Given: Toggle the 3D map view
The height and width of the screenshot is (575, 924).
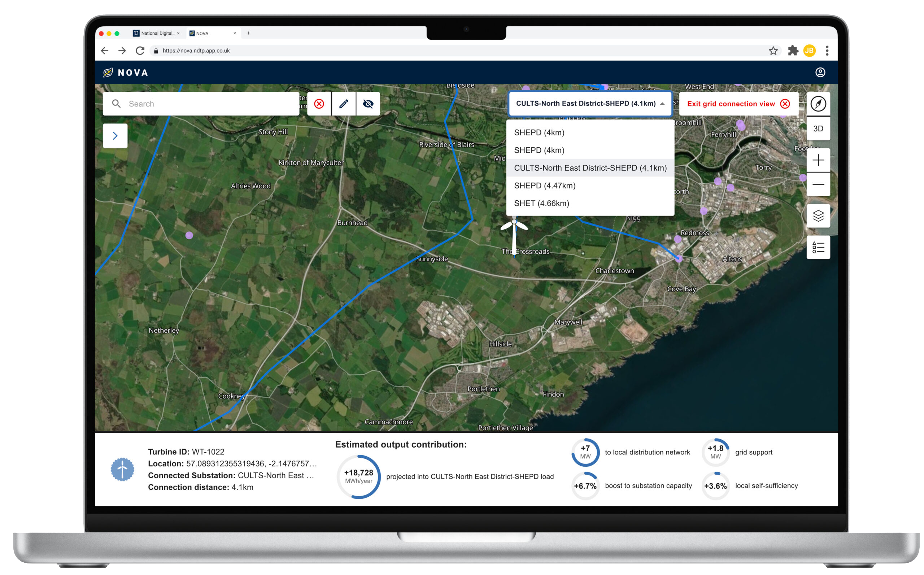Looking at the screenshot, I should tap(818, 128).
